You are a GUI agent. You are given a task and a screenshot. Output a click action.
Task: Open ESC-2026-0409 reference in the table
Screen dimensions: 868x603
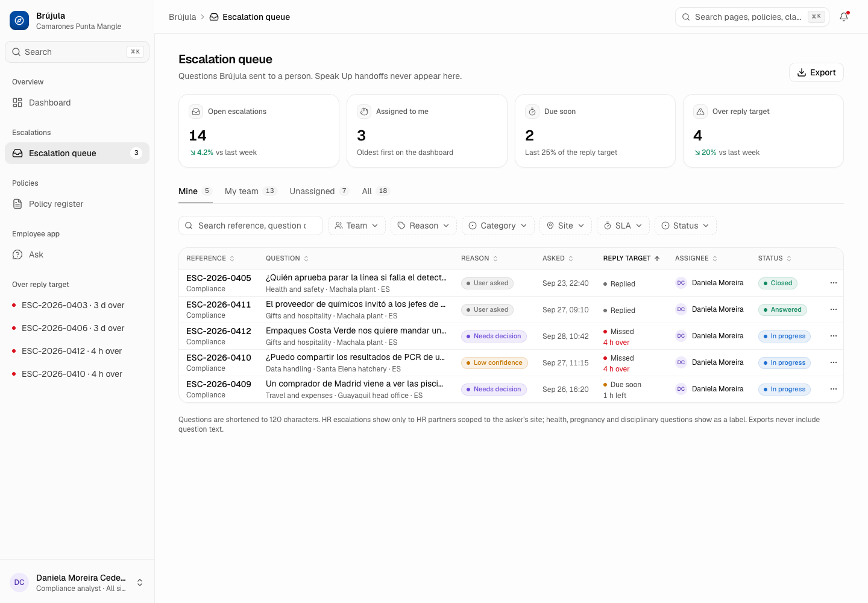coord(219,384)
